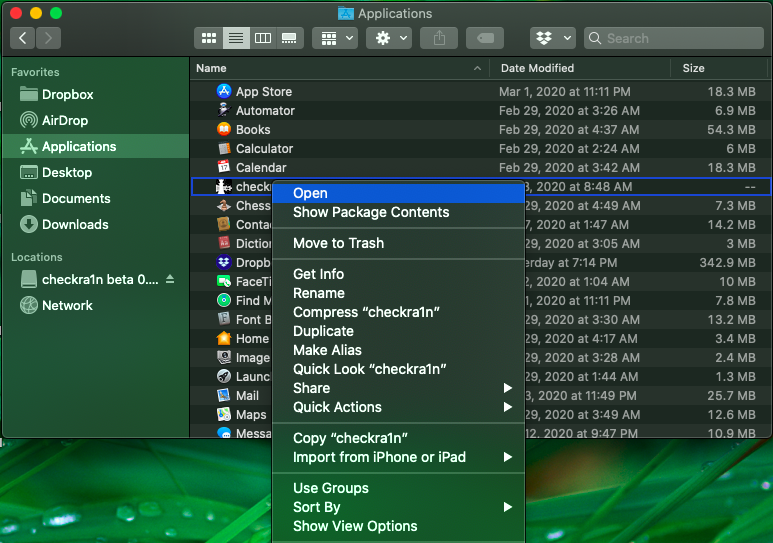Expand the Quick Actions submenu
773x543 pixels.
[337, 407]
